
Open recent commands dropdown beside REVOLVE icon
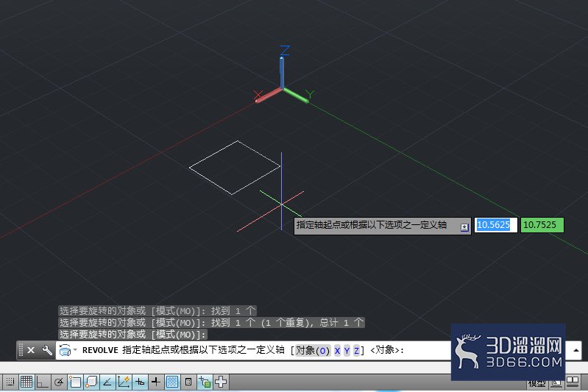(75, 350)
